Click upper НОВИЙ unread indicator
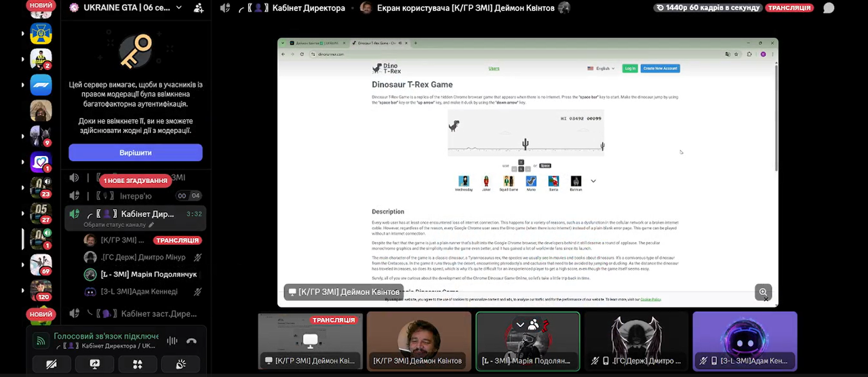Image resolution: width=868 pixels, height=377 pixels. 41,5
